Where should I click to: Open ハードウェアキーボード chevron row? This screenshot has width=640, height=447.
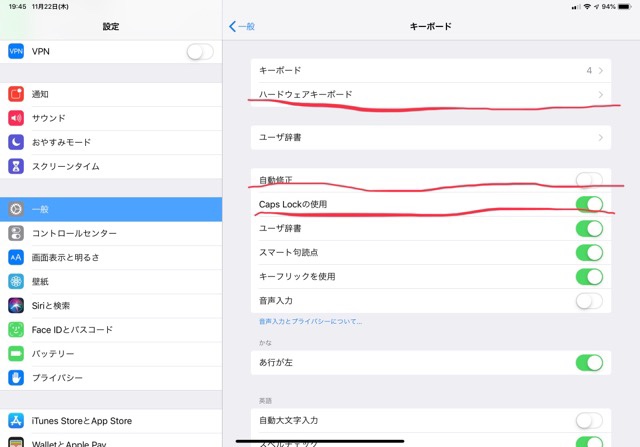click(x=431, y=95)
